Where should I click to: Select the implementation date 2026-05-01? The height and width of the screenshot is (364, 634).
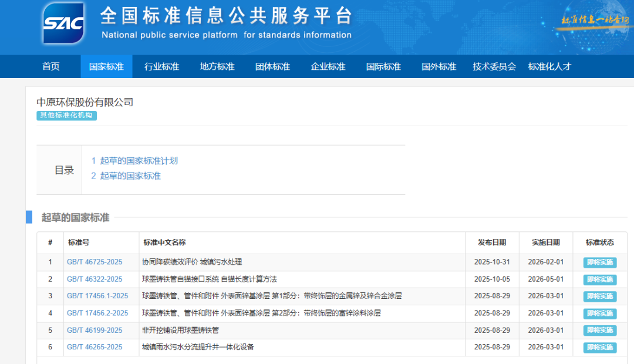546,279
